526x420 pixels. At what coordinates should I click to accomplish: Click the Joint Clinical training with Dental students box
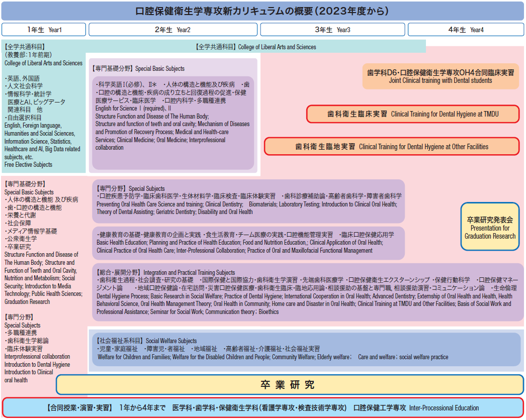(441, 76)
